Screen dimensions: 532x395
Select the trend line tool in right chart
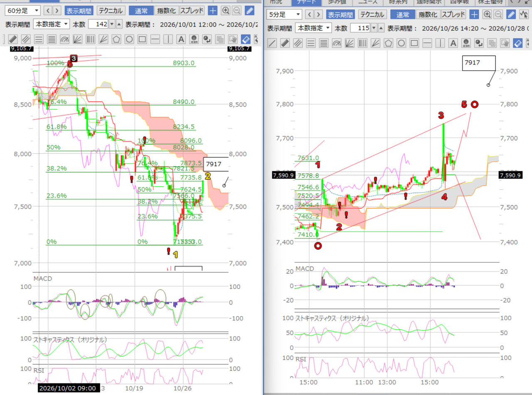pos(272,43)
